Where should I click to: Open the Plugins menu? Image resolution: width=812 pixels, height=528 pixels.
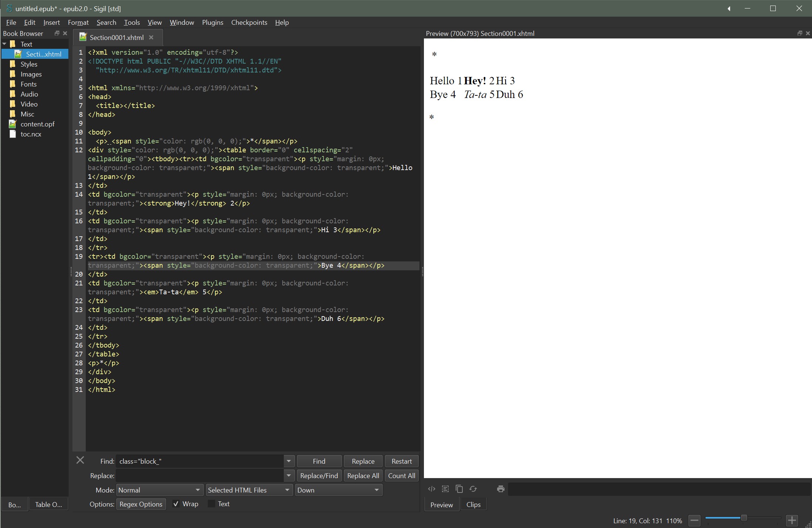[213, 23]
